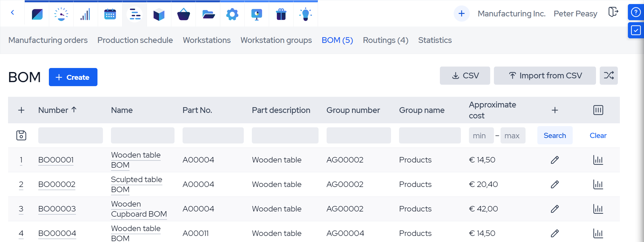Click the shuffle icon next to Import
Viewport: 644px width, 242px height.
(x=609, y=76)
